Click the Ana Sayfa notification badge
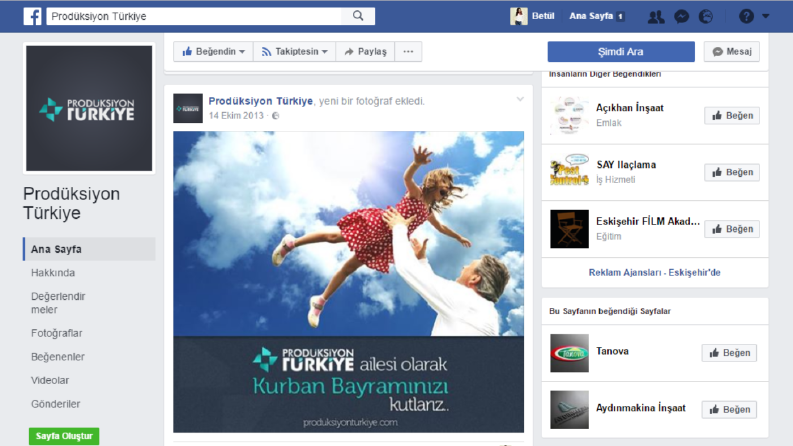The image size is (793, 446). click(x=621, y=17)
